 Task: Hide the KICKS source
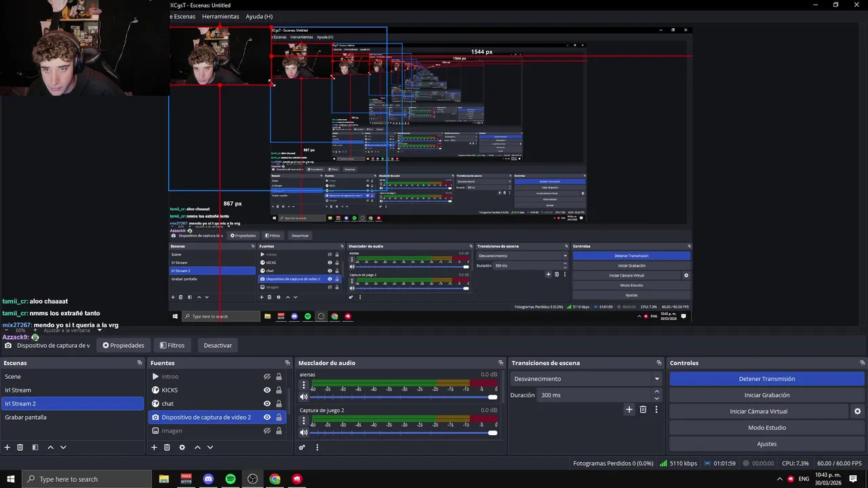(267, 390)
